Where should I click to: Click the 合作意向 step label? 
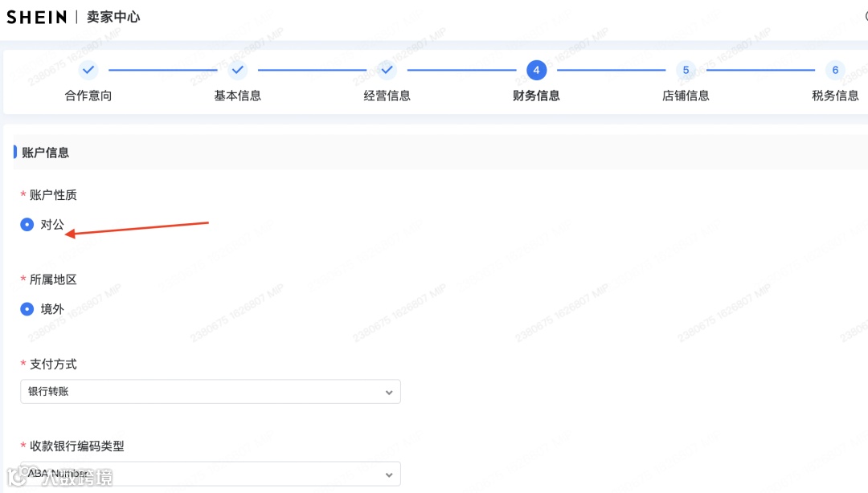pos(88,95)
